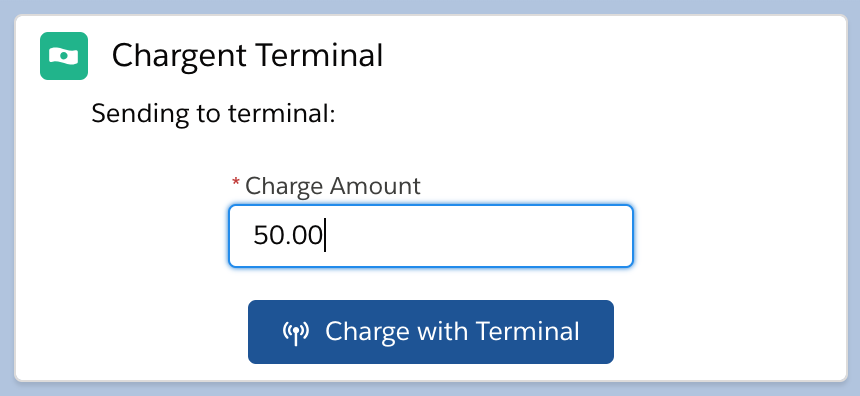Click the word Amount in field label
The width and height of the screenshot is (860, 396).
pos(375,186)
